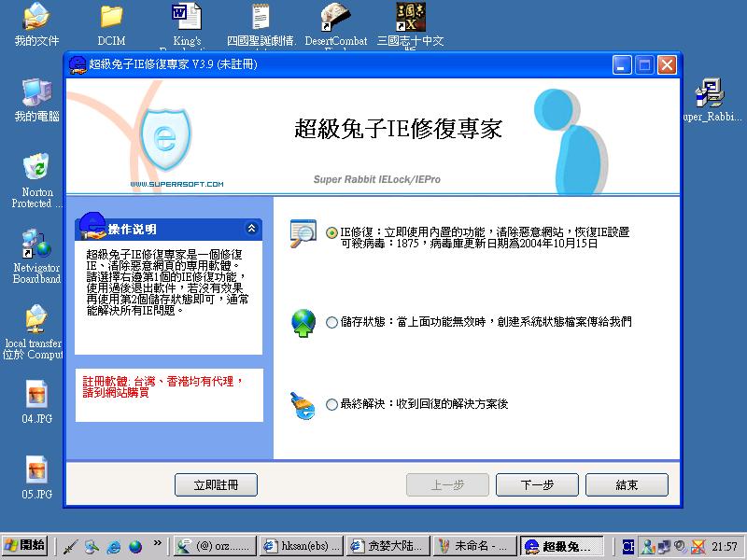Select the IE修復 radio option

click(331, 232)
